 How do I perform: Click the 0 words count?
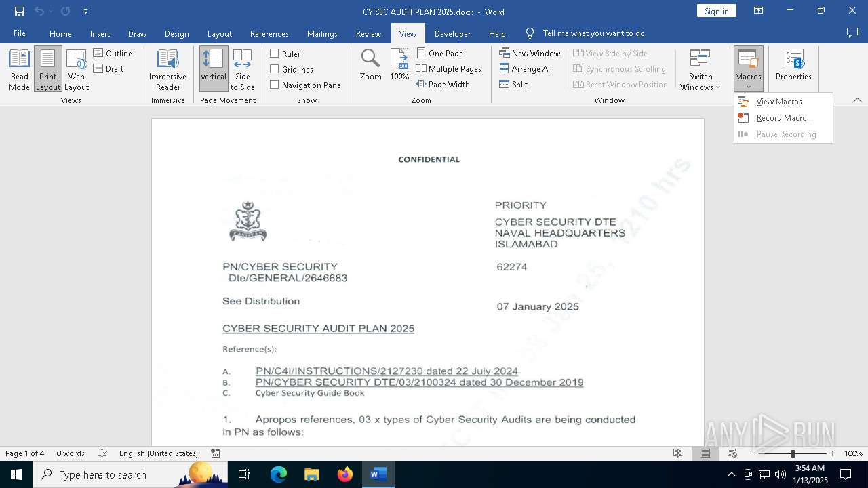point(71,453)
